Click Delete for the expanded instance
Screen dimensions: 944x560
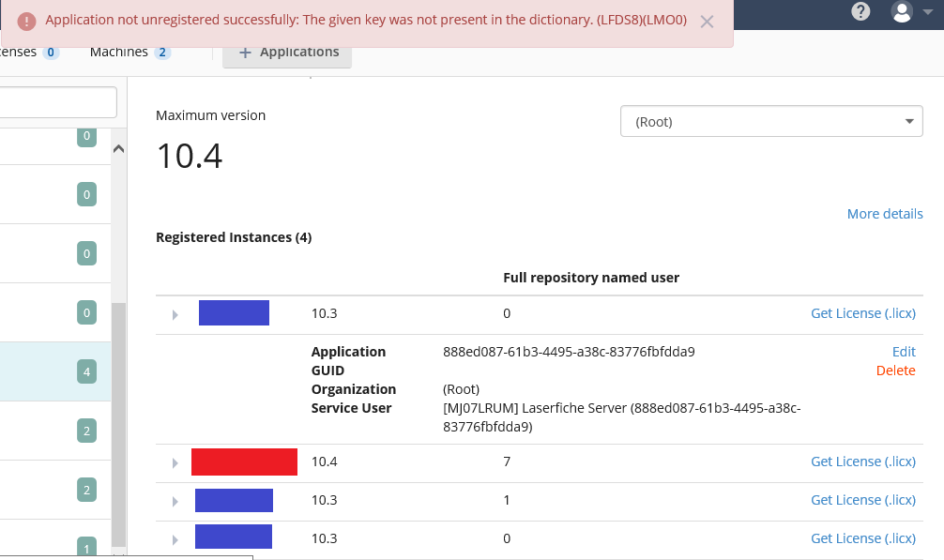pos(896,371)
